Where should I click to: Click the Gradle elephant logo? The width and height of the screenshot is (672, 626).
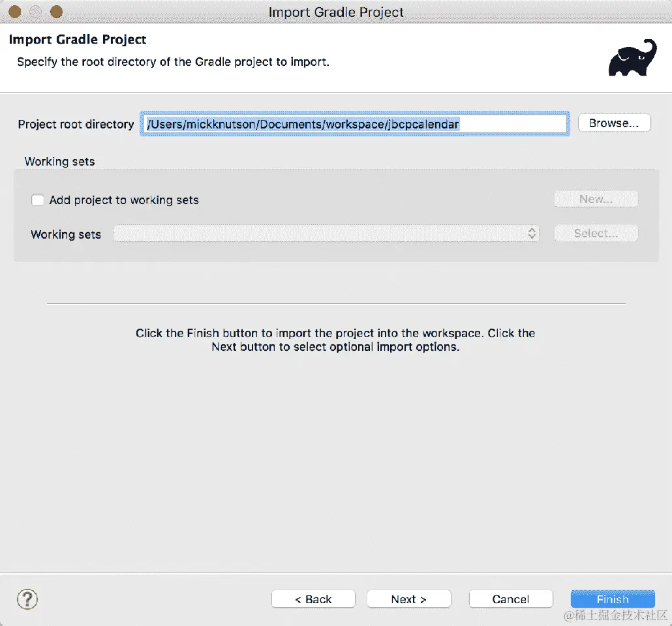pos(633,58)
